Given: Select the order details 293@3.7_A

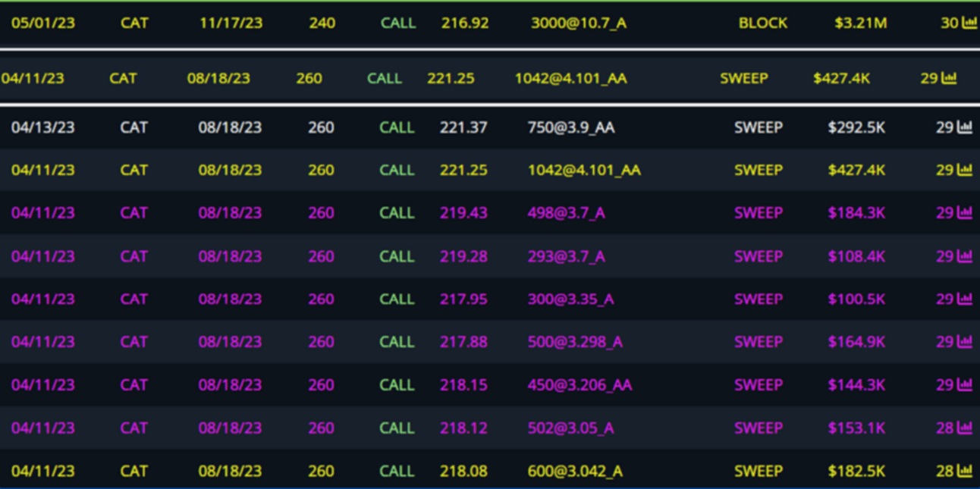Looking at the screenshot, I should [567, 256].
